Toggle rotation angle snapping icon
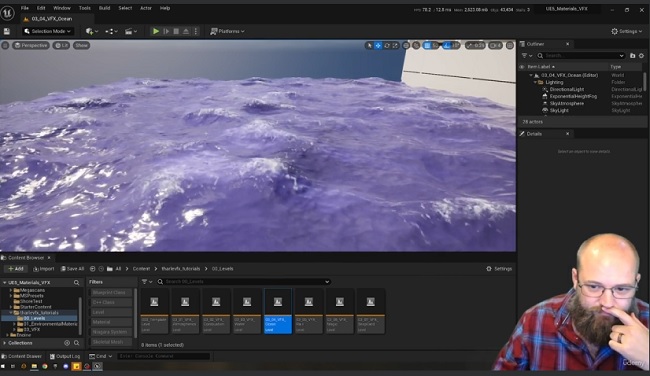The image size is (650, 376). coord(446,45)
